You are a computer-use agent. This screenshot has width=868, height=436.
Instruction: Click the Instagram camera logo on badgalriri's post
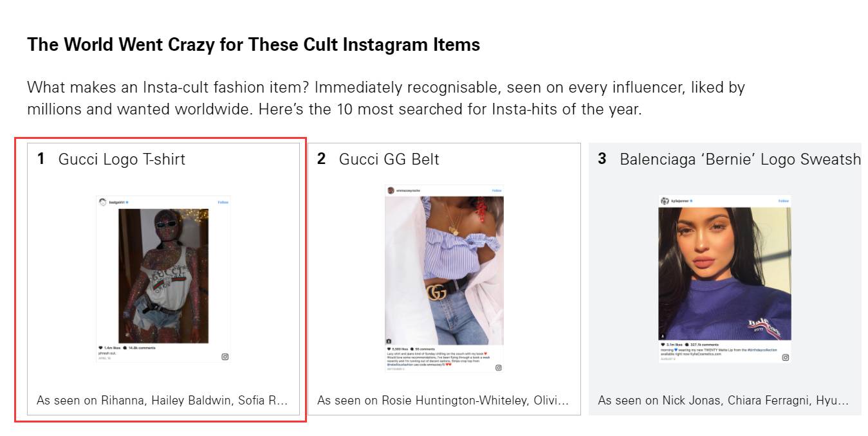coord(225,356)
